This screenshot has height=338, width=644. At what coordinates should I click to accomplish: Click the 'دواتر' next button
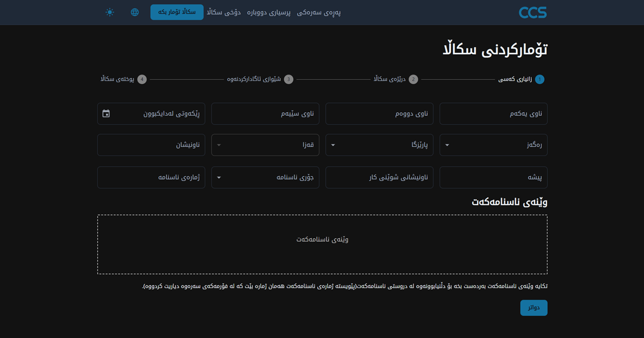533,308
